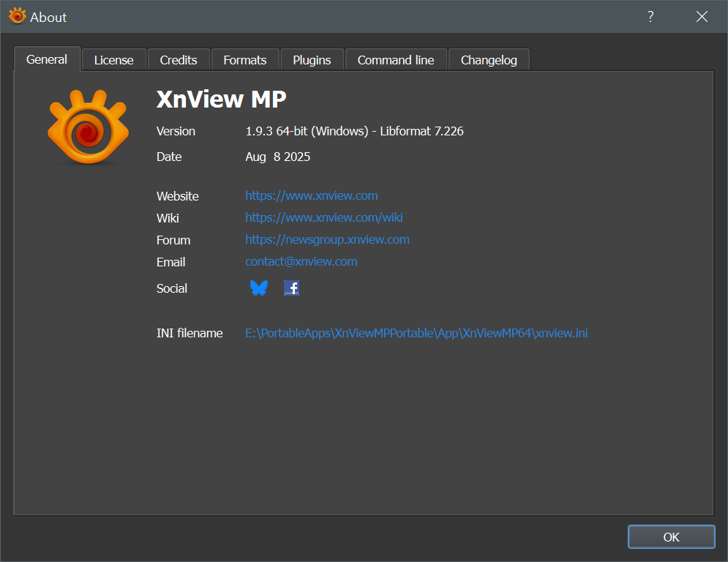Click the date value Aug 8 2025
The image size is (728, 562).
coord(277,157)
